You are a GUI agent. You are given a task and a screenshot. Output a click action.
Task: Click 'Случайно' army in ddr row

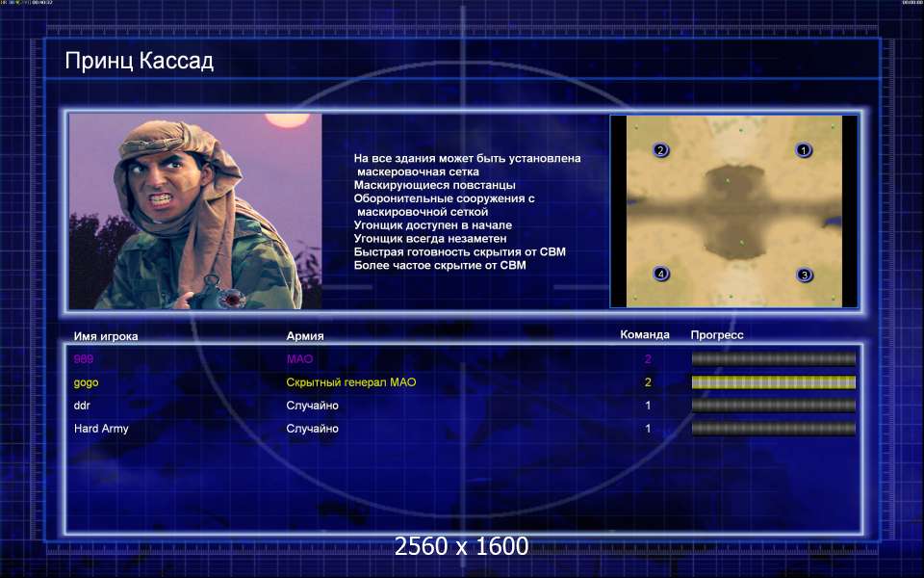click(312, 406)
